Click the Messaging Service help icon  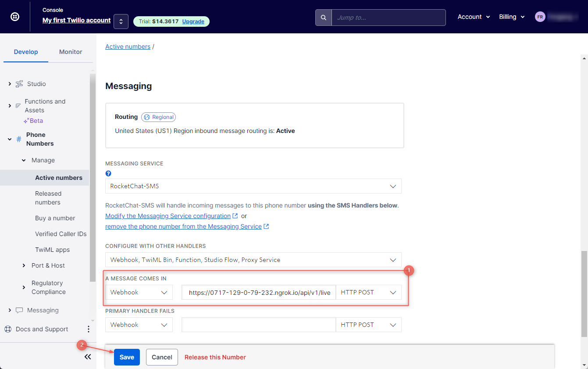coord(108,173)
